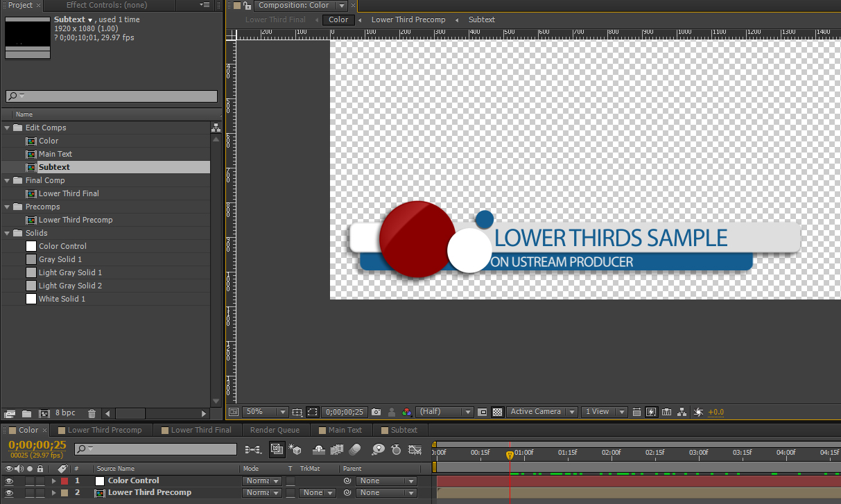Open blending mode dropdown for Color Control
Screen dimensions: 841x504
[262, 480]
